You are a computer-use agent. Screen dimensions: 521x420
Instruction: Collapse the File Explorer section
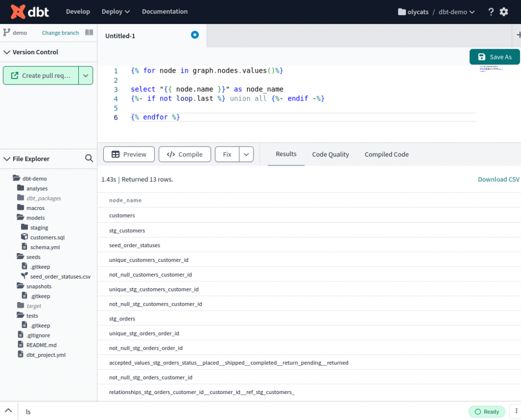click(7, 159)
